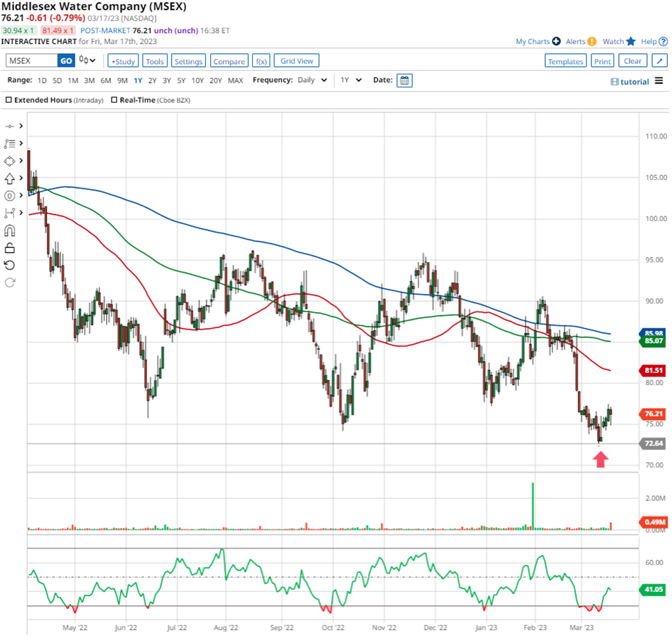Open the Tools button

pos(154,61)
